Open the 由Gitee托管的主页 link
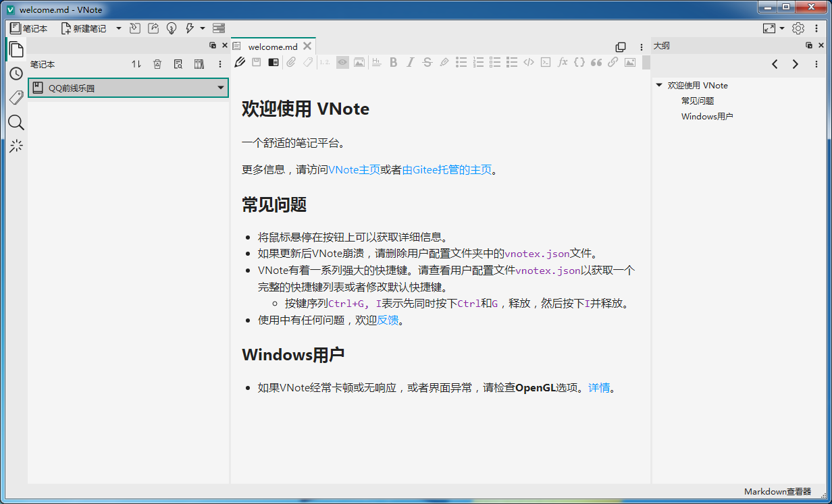This screenshot has height=504, width=832. 447,170
